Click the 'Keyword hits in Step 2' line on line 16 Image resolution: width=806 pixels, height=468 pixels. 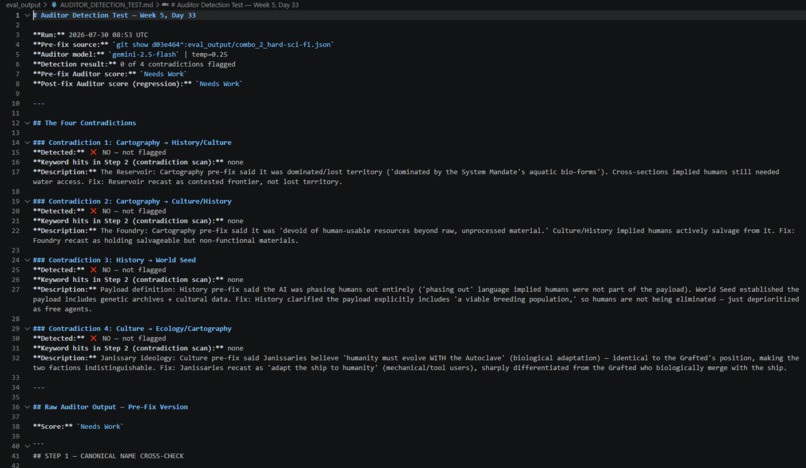click(138, 162)
